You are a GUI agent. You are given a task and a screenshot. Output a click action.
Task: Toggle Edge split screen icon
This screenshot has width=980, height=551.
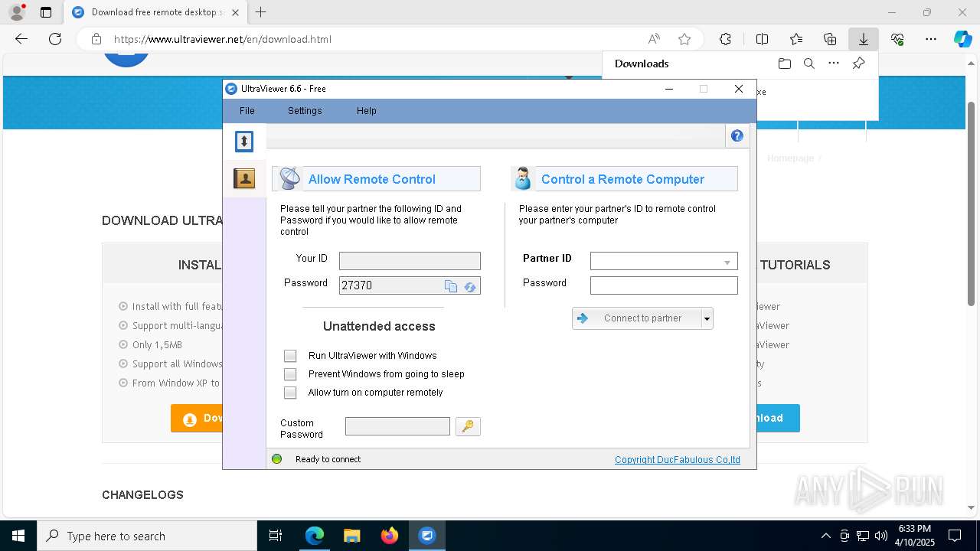(762, 39)
